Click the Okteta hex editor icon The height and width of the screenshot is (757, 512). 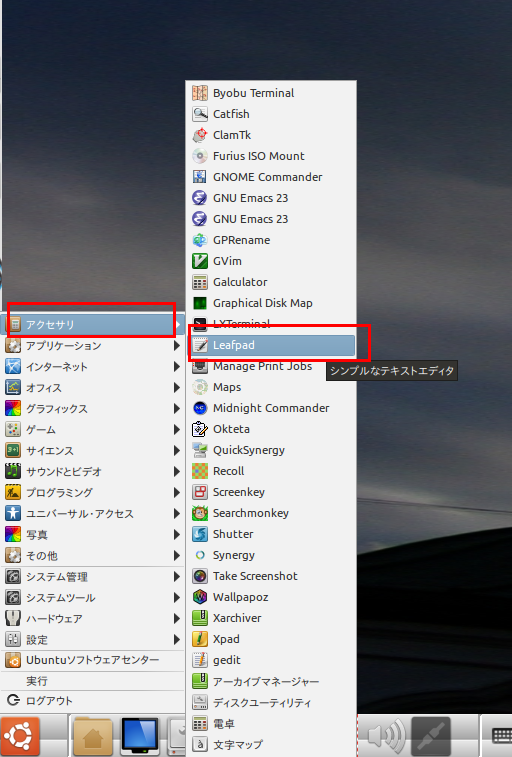(200, 429)
